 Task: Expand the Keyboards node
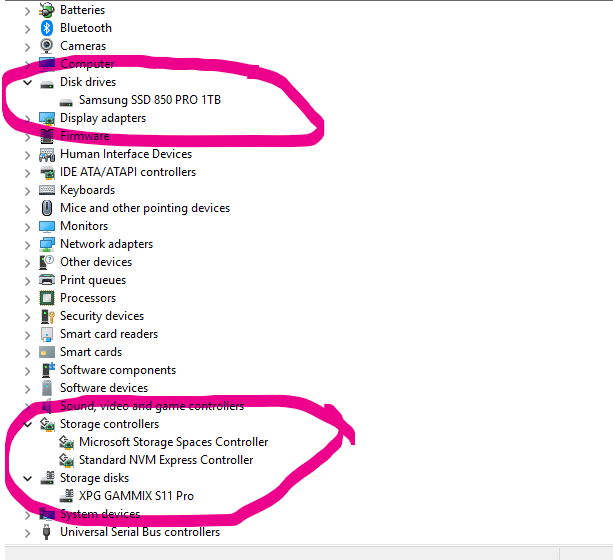tap(27, 191)
